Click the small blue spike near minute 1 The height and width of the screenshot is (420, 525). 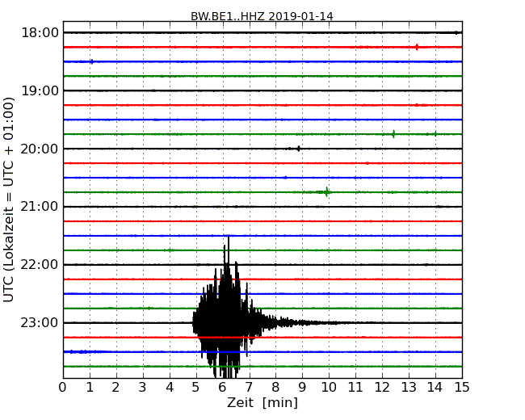[x=91, y=61]
